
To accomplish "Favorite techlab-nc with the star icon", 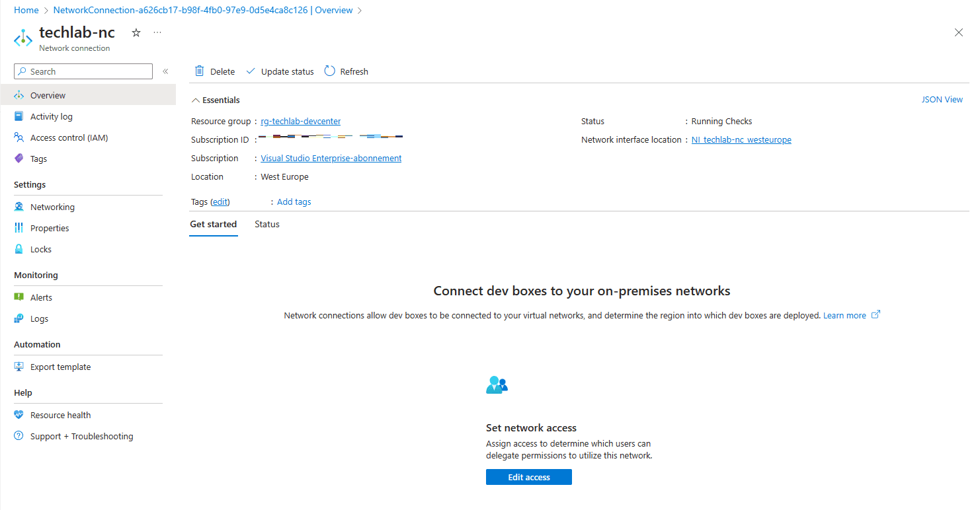I will click(136, 32).
